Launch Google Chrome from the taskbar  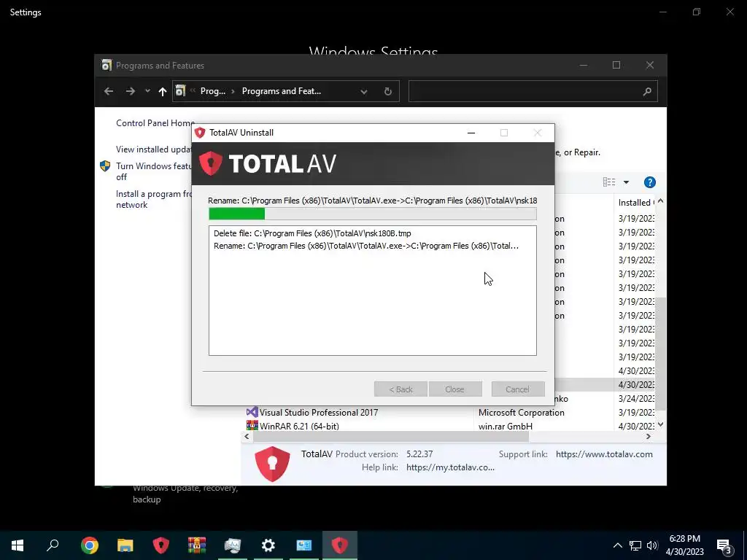[x=89, y=545]
